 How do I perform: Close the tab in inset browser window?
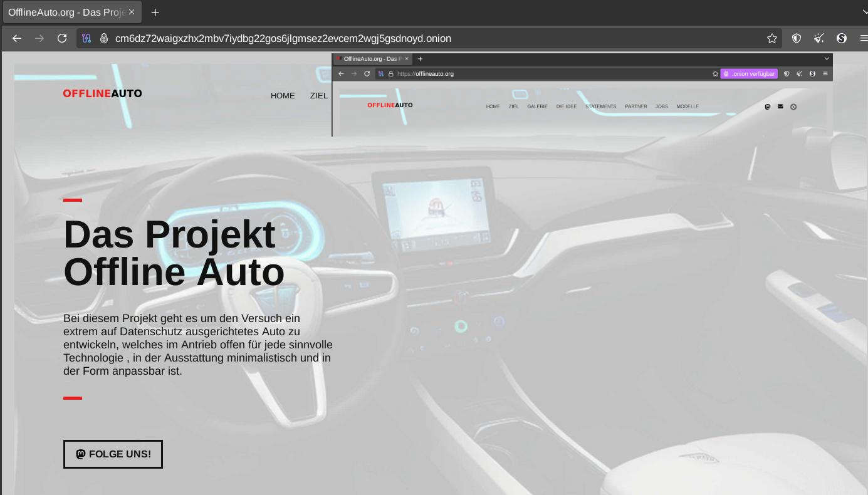[x=406, y=59]
